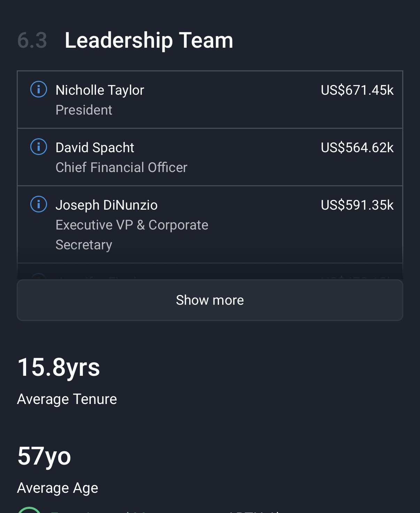Expand the leadership list with Show more
Screen dimensions: 420x513
pos(210,300)
